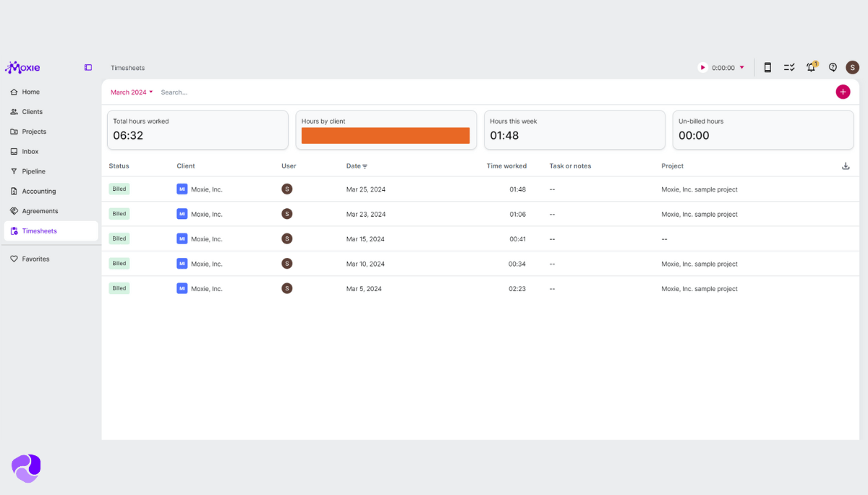
Task: Open the notifications bell with badge
Action: (x=811, y=67)
